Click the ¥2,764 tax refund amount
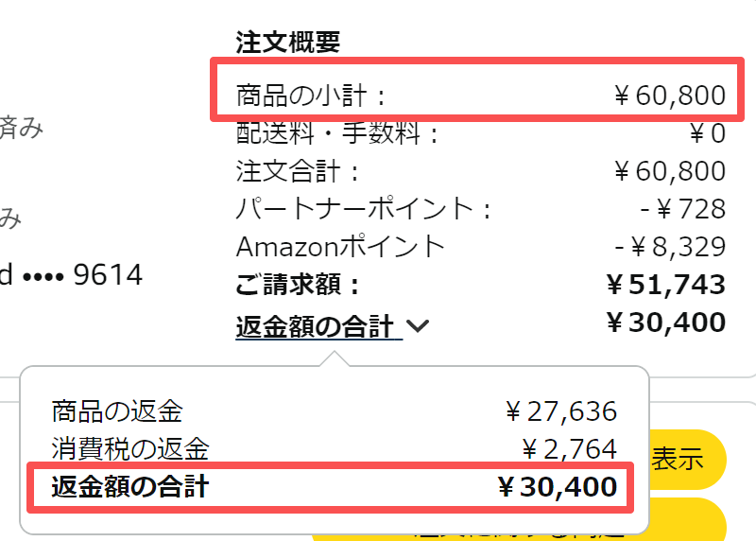This screenshot has width=756, height=541. pyautogui.click(x=568, y=448)
